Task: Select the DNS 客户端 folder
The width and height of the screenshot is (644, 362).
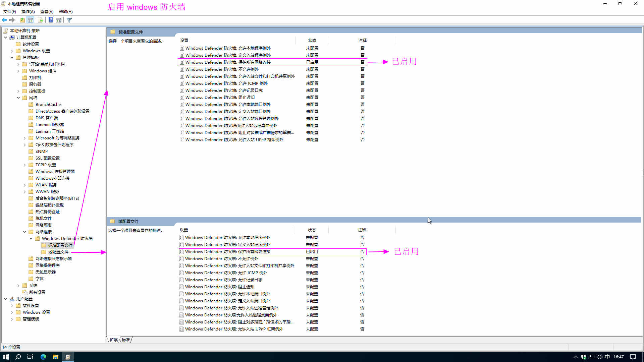Action: [47, 118]
